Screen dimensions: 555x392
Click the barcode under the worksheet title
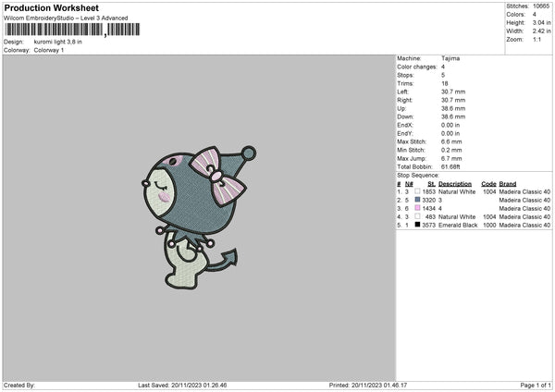(72, 30)
